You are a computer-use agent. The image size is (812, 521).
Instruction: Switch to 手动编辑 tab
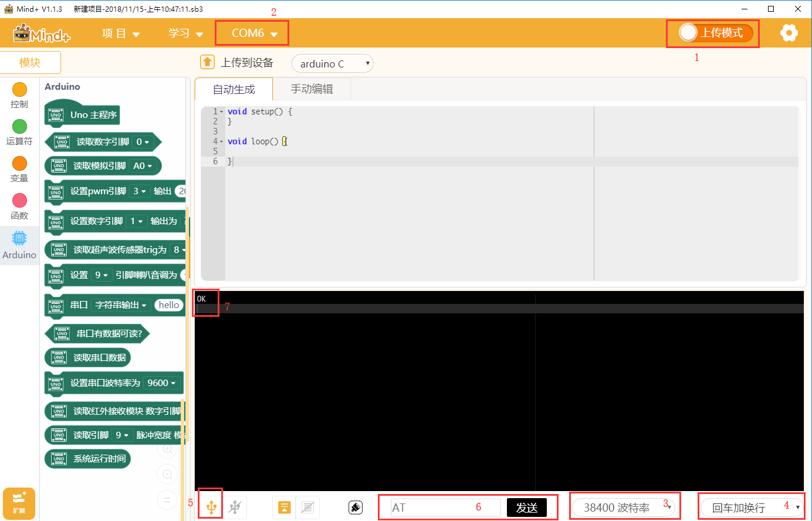tap(312, 89)
